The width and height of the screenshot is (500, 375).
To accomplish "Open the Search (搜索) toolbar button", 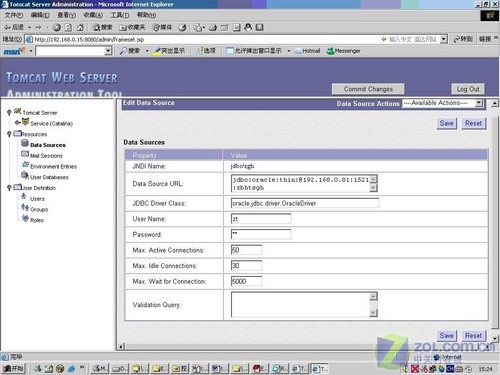I will (103, 27).
